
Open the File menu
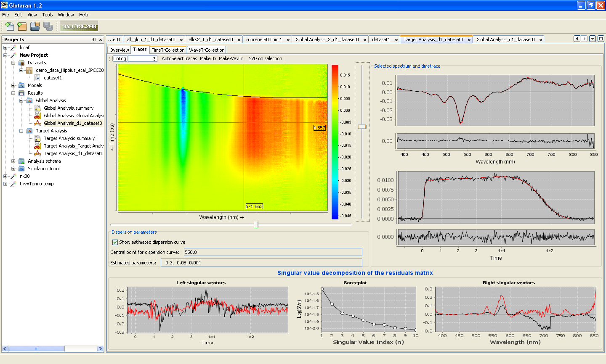(5, 15)
